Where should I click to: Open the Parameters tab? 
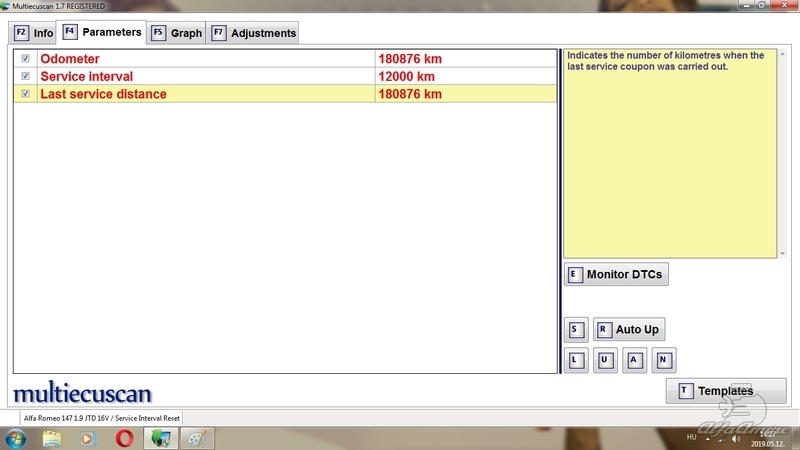coord(102,32)
